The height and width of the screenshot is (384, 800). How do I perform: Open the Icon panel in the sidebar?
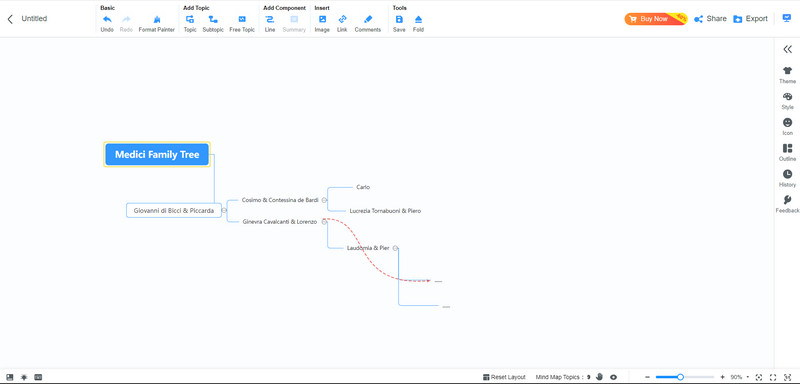[x=787, y=126]
